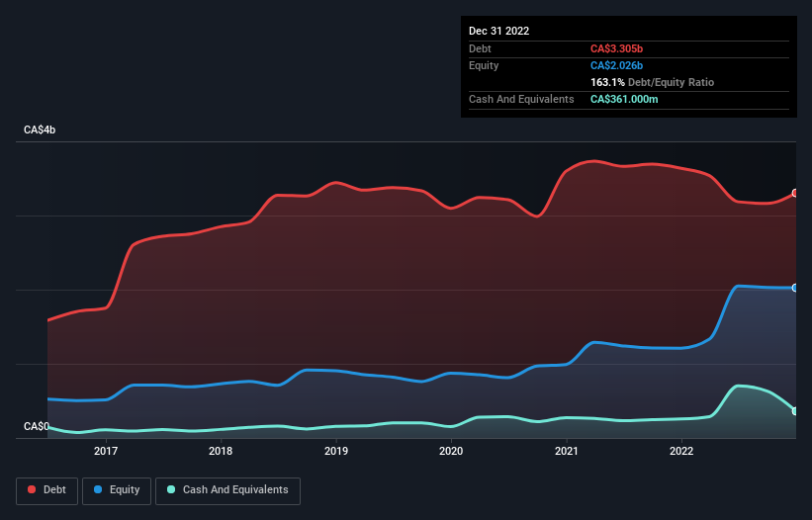Select the red Debt endpoint marker
The image size is (812, 520).
(x=795, y=193)
